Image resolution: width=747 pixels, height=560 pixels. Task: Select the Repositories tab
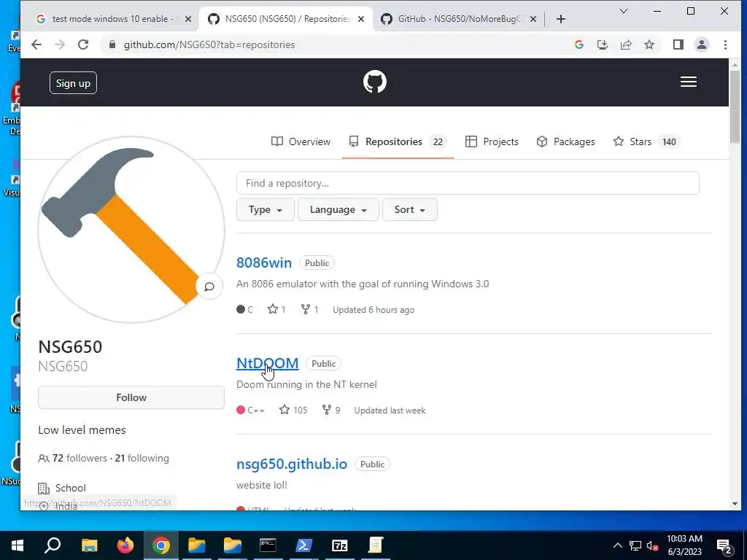coord(398,141)
